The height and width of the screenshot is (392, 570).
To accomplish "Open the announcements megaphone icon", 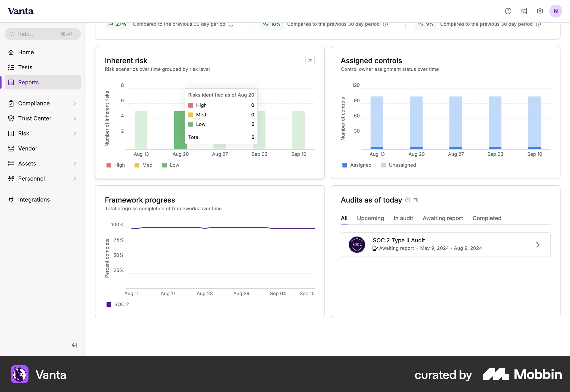I will click(524, 11).
